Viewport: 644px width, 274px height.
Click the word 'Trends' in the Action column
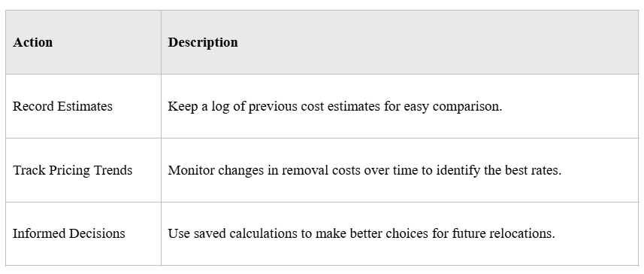click(113, 170)
